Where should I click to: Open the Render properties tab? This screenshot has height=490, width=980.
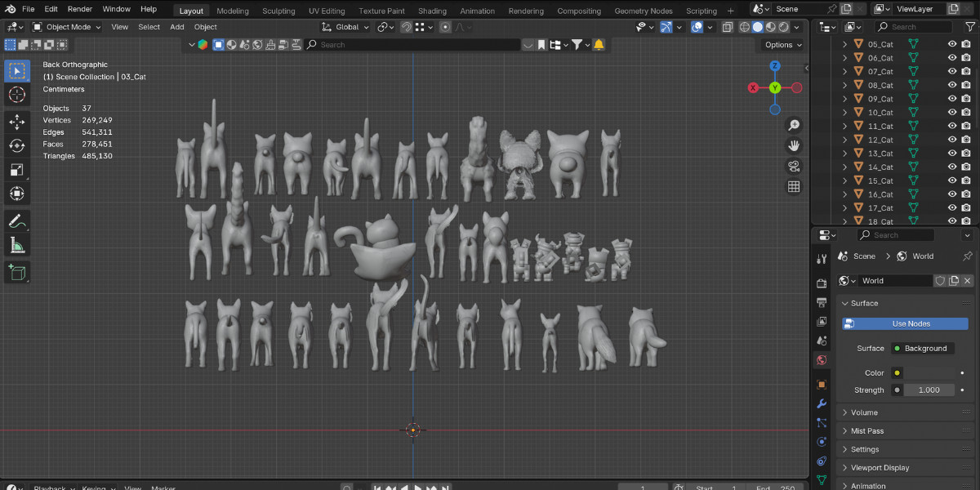tap(822, 283)
